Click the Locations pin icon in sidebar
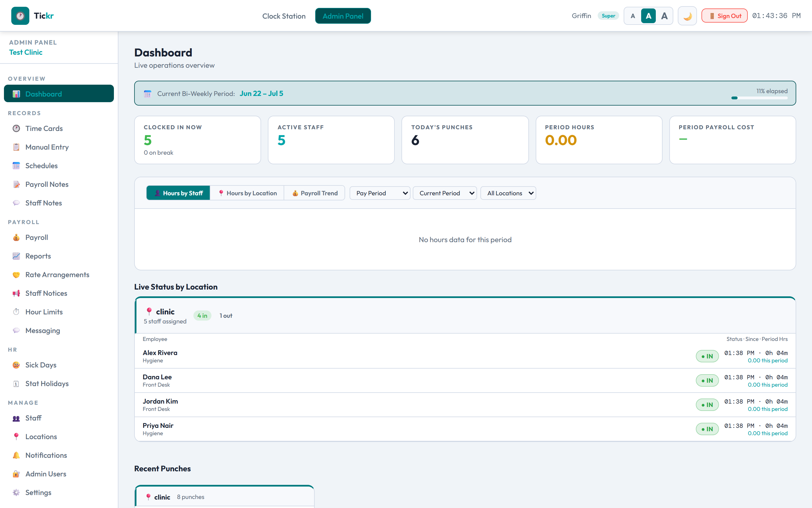Screen dimensions: 812x508 tap(16, 437)
